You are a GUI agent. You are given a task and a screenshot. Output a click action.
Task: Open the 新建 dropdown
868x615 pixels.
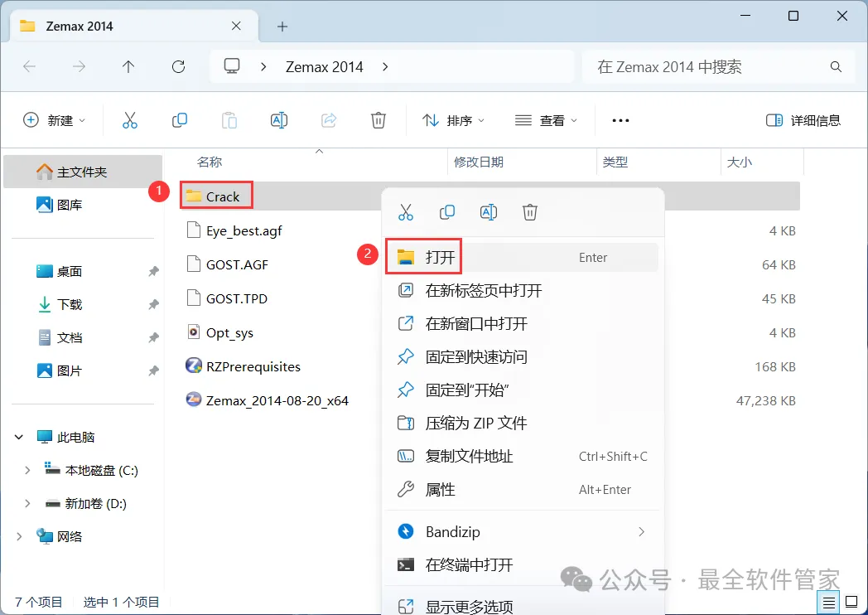tap(55, 120)
